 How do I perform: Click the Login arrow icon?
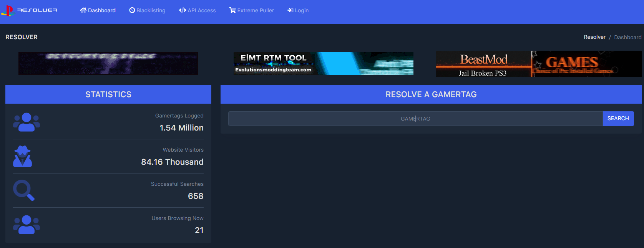pos(290,10)
